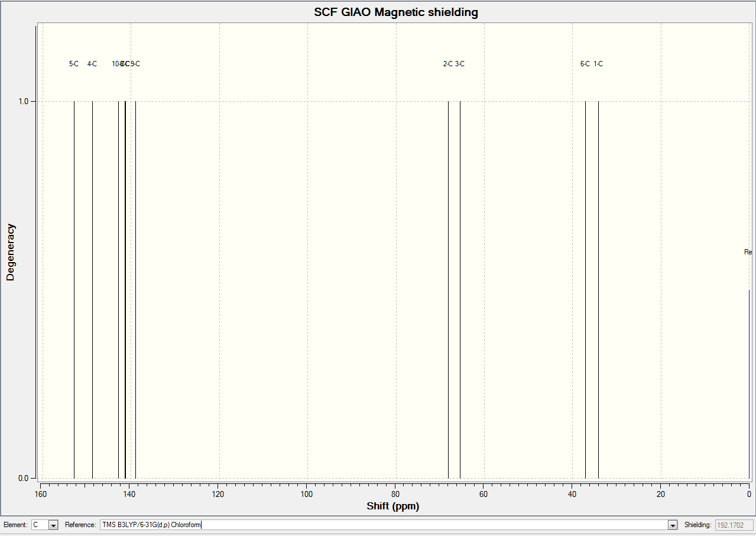Select the reference peak at 0 ppm
The image size is (756, 536).
[x=749, y=384]
